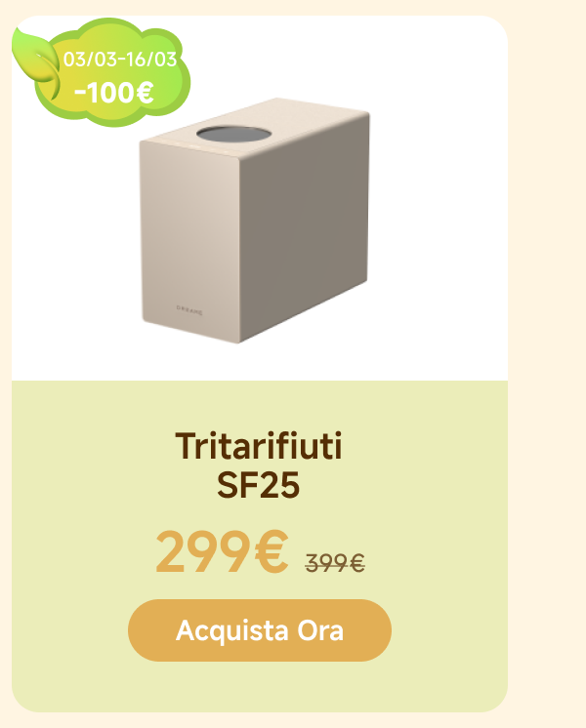
Task: Click the euro symbol in the 299€ price
Action: pyautogui.click(x=272, y=552)
